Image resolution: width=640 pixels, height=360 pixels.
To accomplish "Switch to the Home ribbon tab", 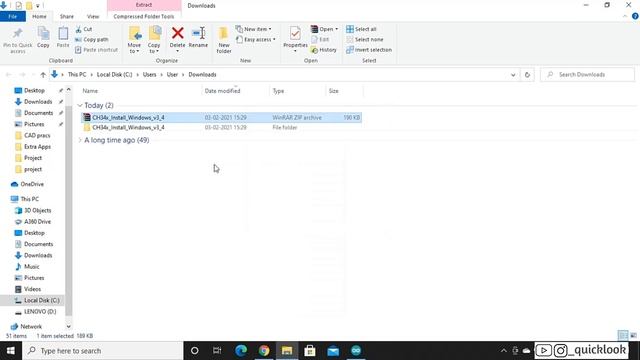I will tap(39, 16).
